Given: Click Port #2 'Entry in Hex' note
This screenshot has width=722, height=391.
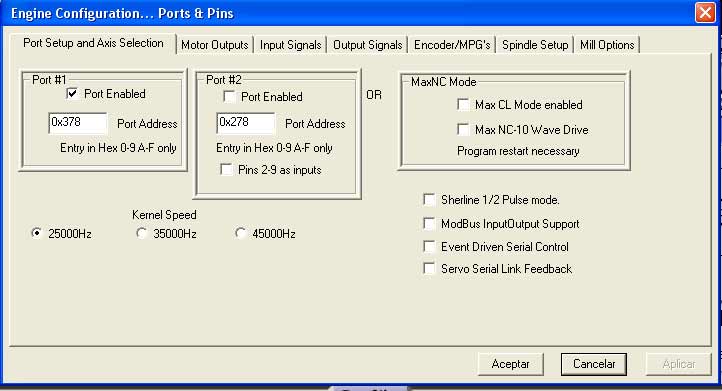Looking at the screenshot, I should pos(274,148).
